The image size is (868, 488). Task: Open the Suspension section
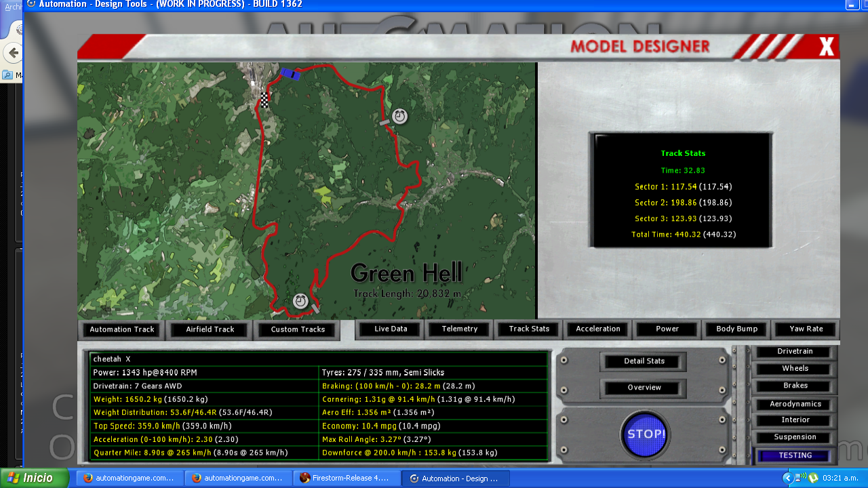(795, 437)
